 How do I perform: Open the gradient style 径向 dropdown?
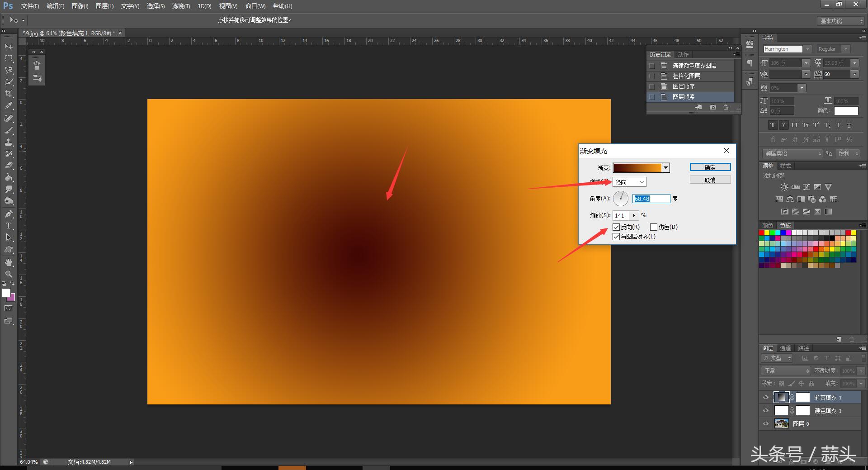coord(629,182)
